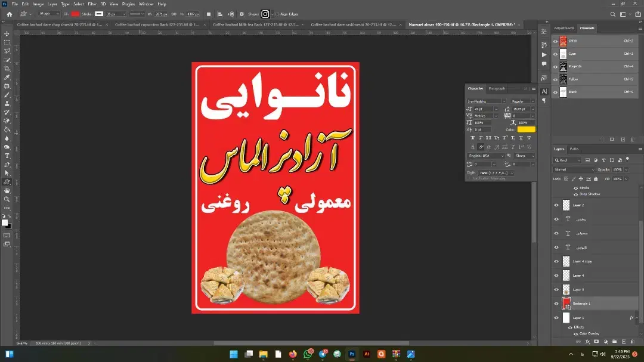Open the Filter menu
The height and width of the screenshot is (362, 644).
coord(92,4)
